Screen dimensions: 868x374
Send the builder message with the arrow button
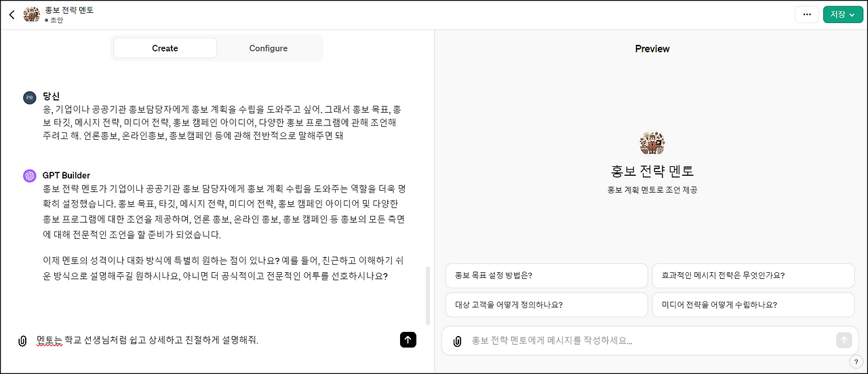click(x=408, y=340)
